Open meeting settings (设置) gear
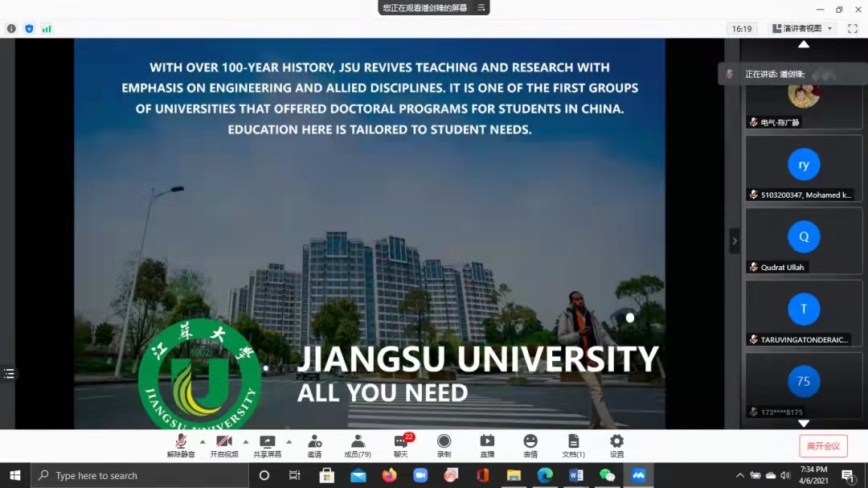868x488 pixels. [616, 445]
